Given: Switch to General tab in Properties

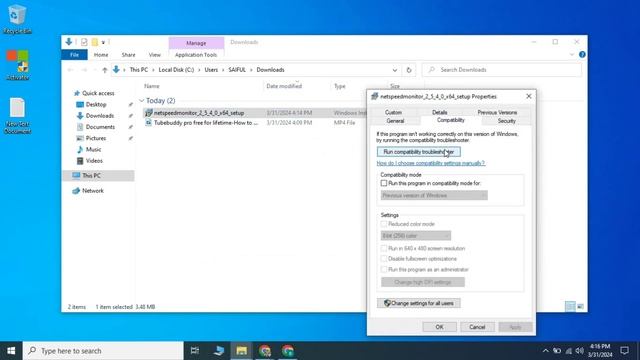Looking at the screenshot, I should click(x=395, y=121).
